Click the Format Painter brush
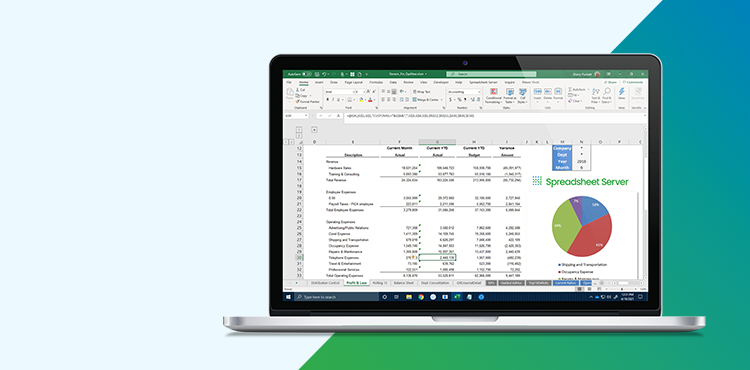Image resolution: width=750 pixels, height=370 pixels. click(308, 102)
